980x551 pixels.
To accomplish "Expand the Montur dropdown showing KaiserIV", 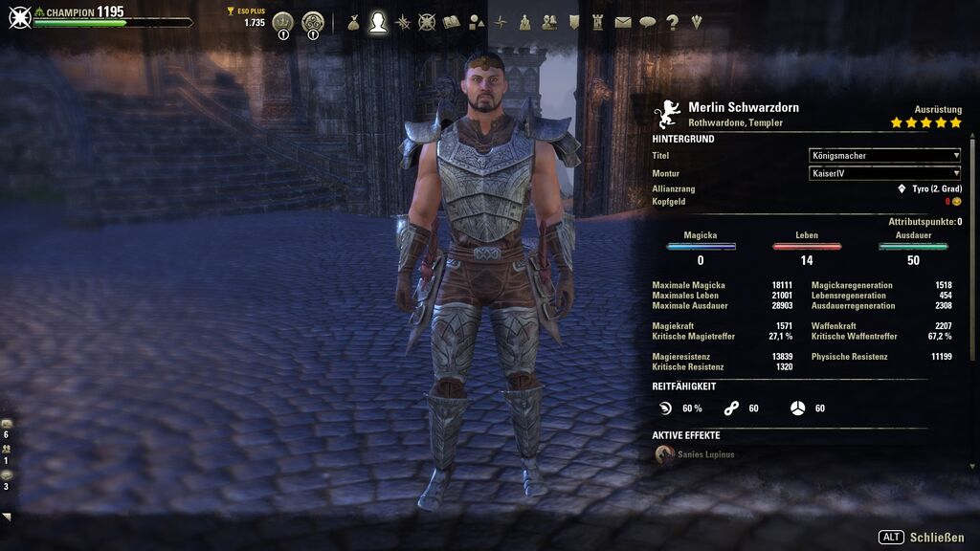I will pyautogui.click(x=884, y=173).
